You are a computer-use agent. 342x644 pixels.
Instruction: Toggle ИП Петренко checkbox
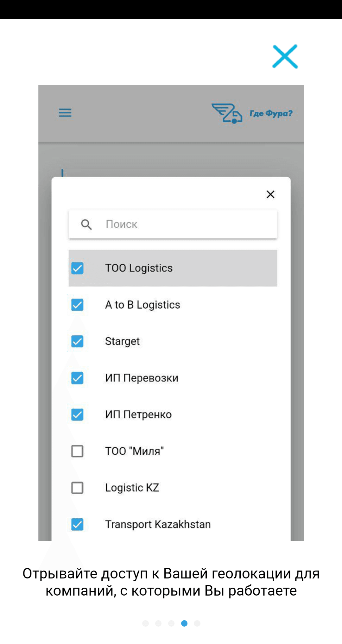click(77, 415)
